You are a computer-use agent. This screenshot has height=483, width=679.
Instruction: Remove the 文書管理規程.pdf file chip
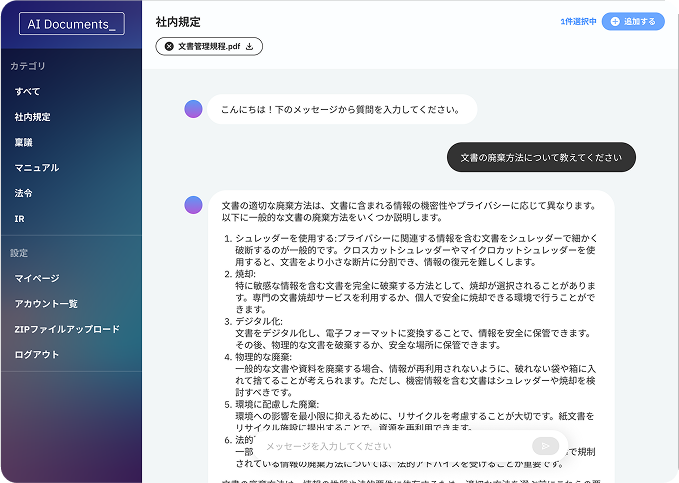[x=169, y=46]
